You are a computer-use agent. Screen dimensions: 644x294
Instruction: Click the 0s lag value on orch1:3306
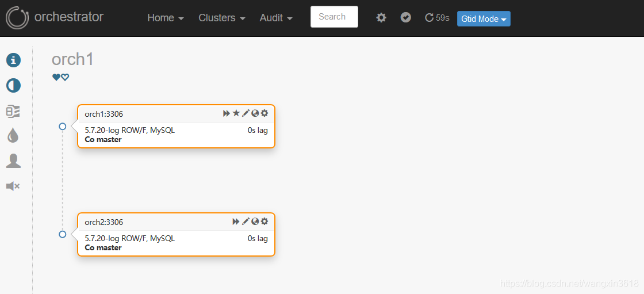click(258, 131)
